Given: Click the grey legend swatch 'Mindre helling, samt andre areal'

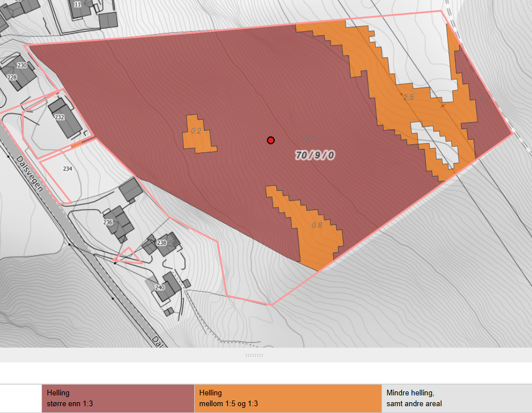Looking at the screenshot, I should (456, 398).
